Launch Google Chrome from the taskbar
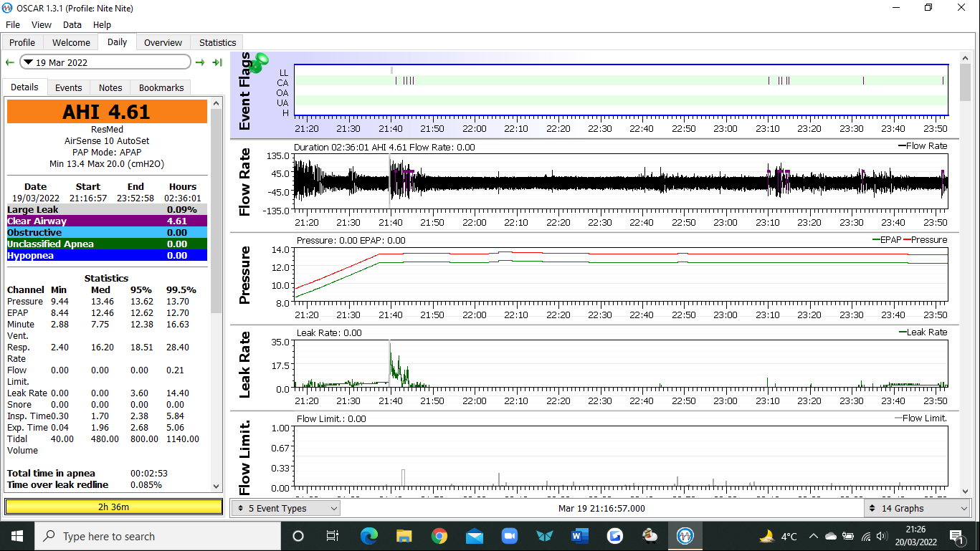The height and width of the screenshot is (551, 980). pyautogui.click(x=439, y=536)
